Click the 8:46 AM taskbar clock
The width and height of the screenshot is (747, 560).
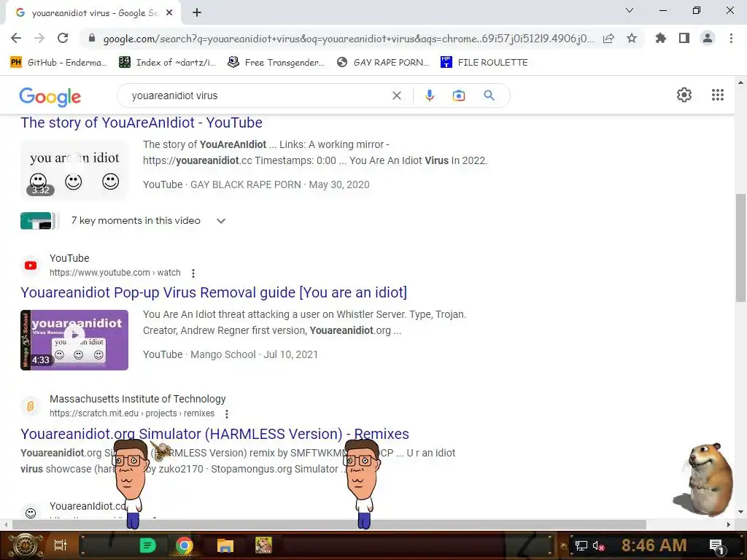[x=654, y=545]
